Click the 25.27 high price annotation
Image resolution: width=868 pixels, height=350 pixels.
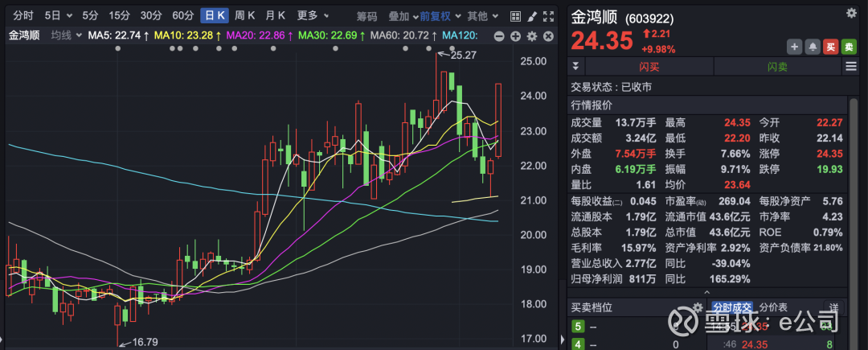464,56
